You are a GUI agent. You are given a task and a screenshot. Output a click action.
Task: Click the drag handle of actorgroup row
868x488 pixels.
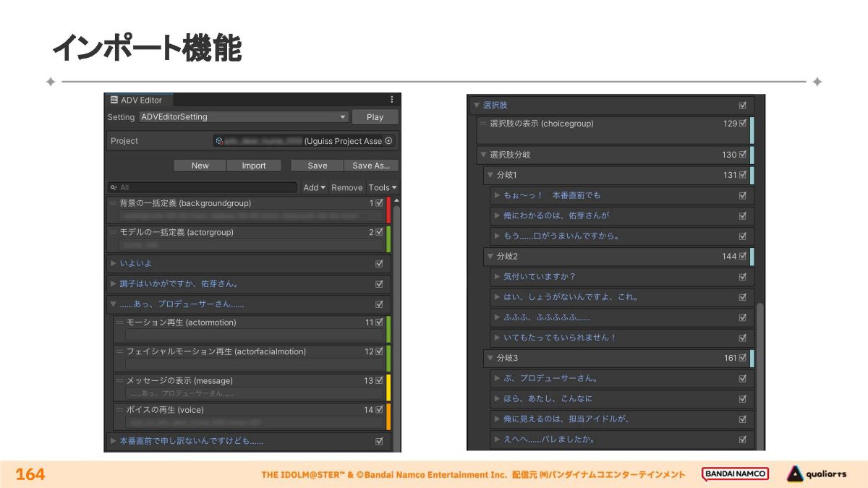tap(113, 232)
